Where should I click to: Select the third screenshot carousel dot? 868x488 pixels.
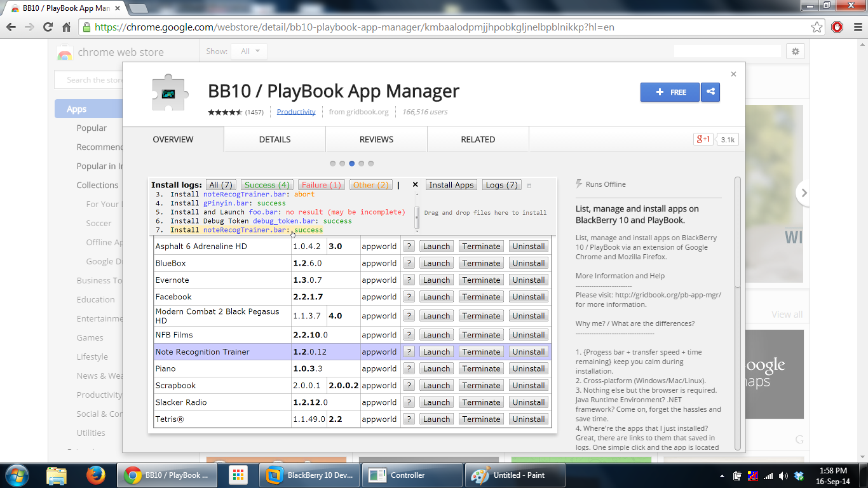coord(351,163)
